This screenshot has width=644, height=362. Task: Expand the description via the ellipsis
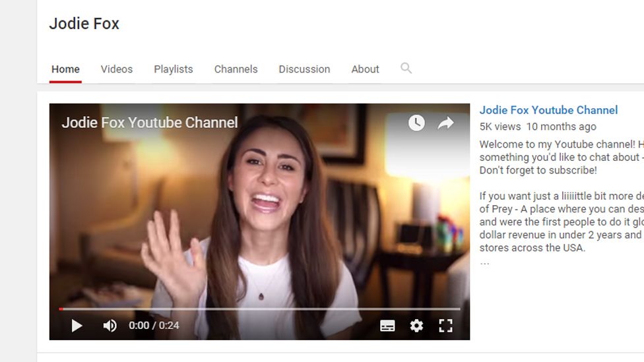click(x=484, y=262)
